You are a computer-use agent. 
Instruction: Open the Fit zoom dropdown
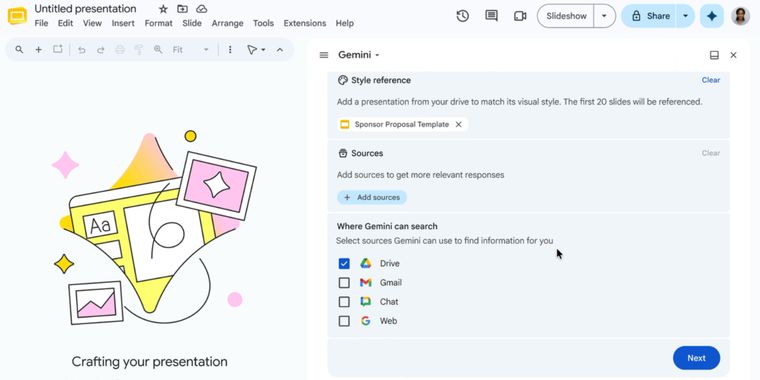pos(191,49)
